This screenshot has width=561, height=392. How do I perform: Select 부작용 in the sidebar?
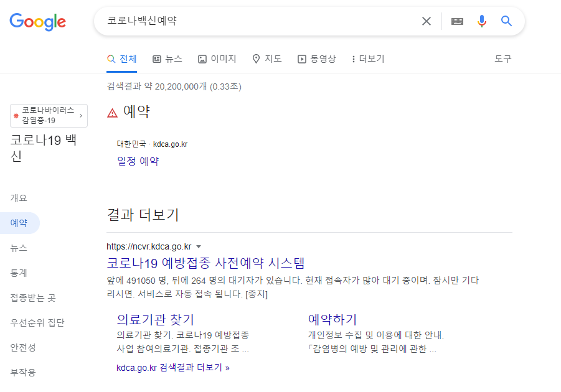tap(23, 372)
